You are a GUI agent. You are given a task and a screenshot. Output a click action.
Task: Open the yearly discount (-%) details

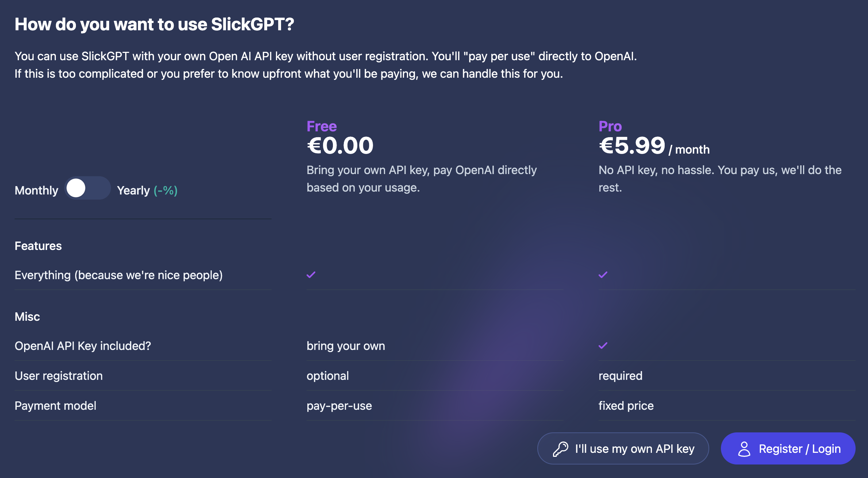click(x=165, y=190)
